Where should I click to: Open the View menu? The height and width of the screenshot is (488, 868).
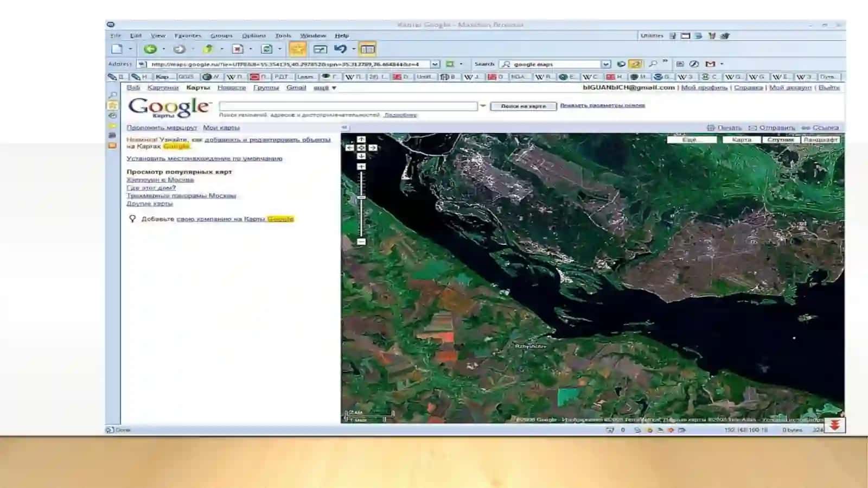tap(158, 35)
